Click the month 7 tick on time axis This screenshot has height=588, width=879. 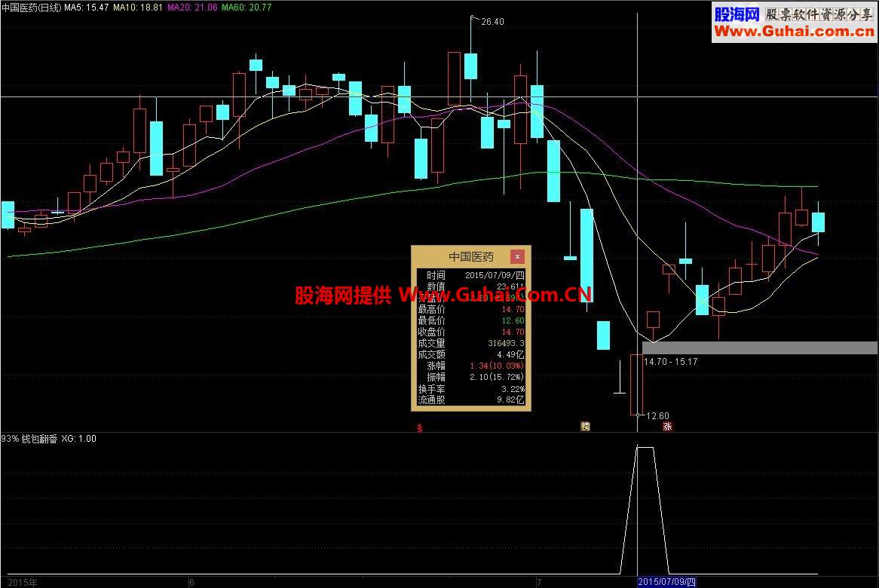pos(539,583)
